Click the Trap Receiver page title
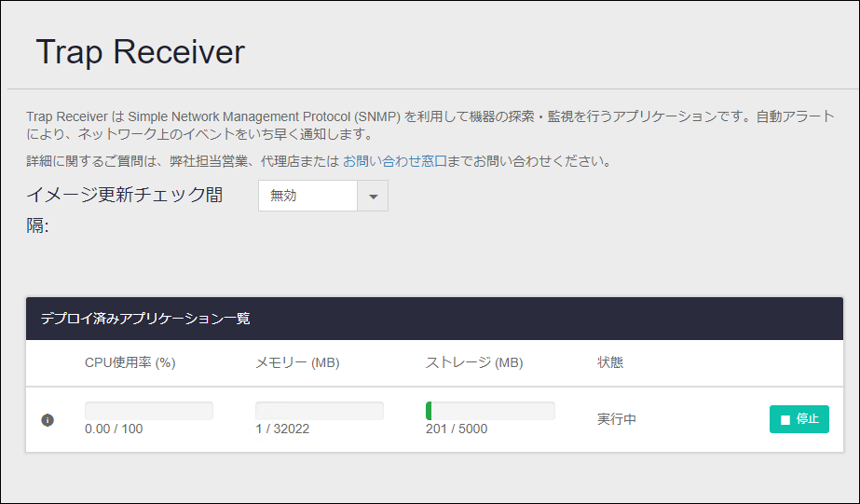The height and width of the screenshot is (504, 860). [141, 52]
